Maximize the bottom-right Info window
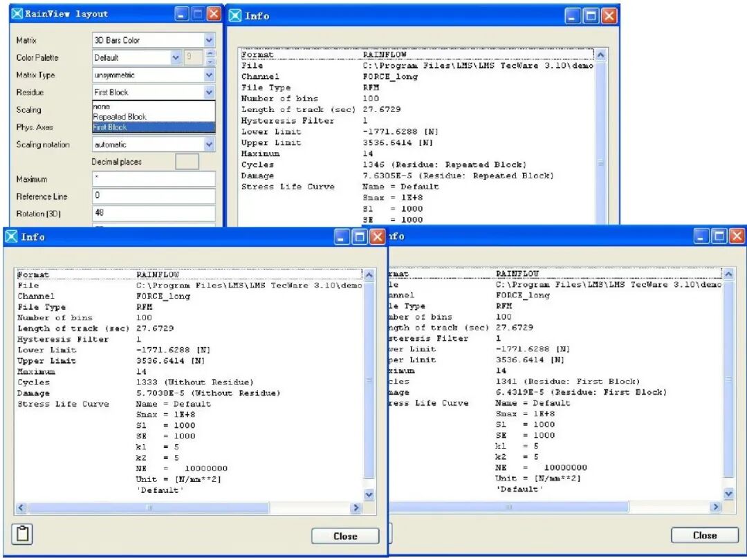This screenshot has width=747, height=560. [x=719, y=236]
